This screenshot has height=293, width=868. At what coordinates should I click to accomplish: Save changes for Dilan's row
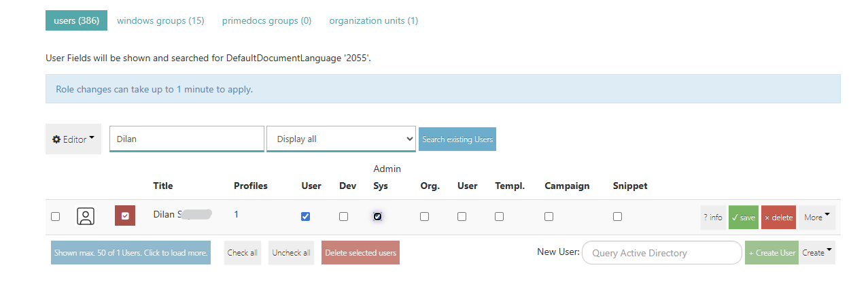[744, 217]
